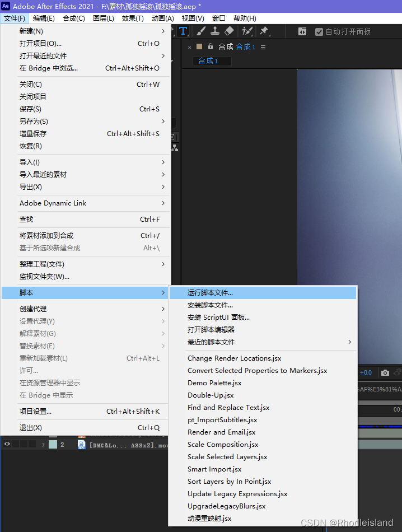Open the 动画(A) menu
402x532 pixels.
pos(163,18)
